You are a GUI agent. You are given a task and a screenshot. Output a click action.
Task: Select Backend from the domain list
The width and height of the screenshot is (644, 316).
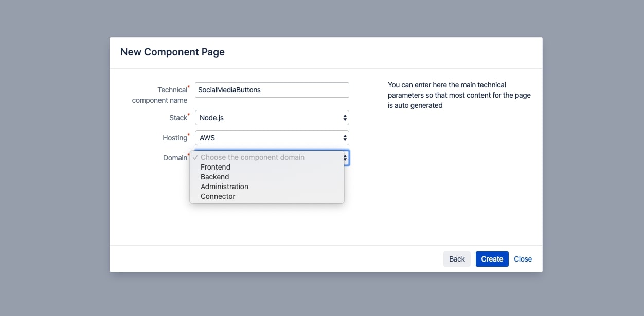point(215,177)
